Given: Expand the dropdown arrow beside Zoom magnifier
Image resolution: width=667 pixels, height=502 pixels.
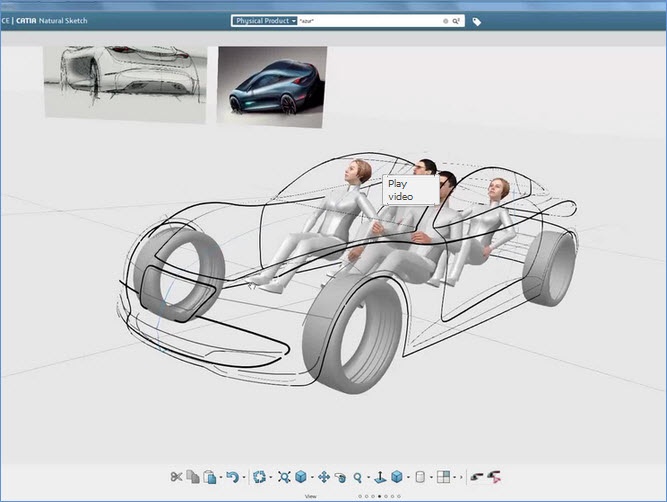Looking at the screenshot, I should [x=368, y=477].
